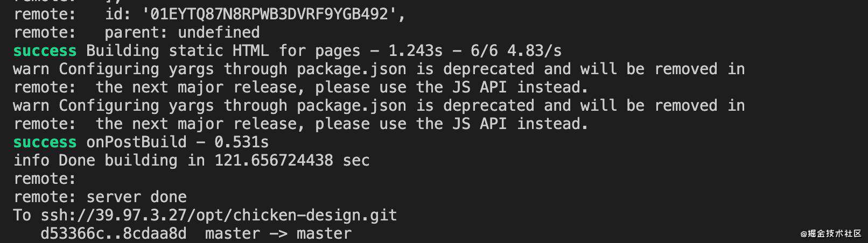Click the ssh://39.97.3.27/opt/chicken-design.git URL
The height and width of the screenshot is (243, 868).
click(x=219, y=216)
